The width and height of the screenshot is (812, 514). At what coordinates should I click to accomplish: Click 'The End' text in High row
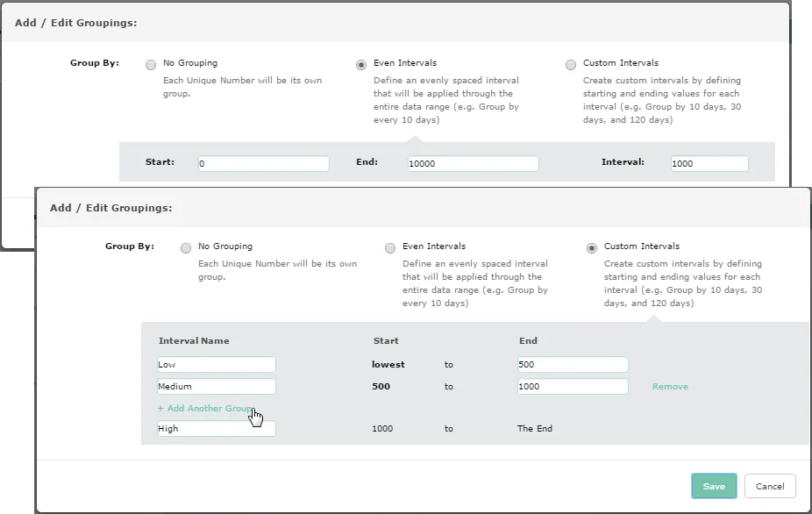coord(535,429)
